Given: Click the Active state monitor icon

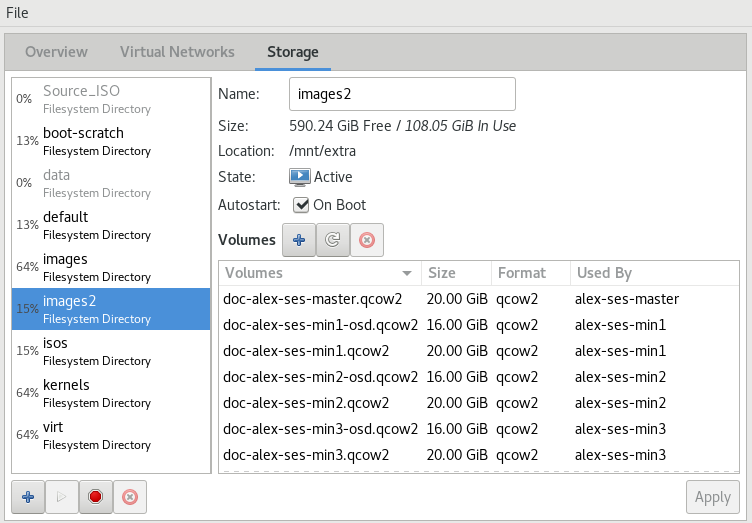Looking at the screenshot, I should click(x=300, y=177).
